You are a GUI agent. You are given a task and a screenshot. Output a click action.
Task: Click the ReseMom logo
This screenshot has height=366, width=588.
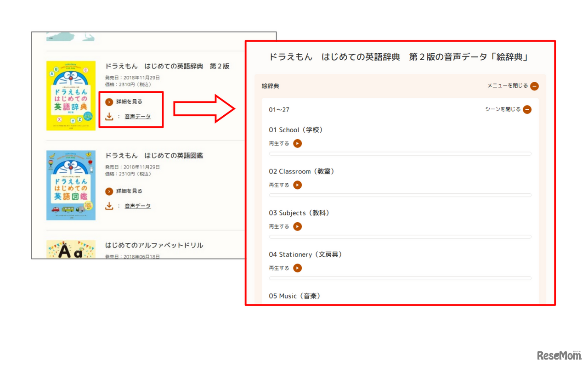tap(559, 355)
